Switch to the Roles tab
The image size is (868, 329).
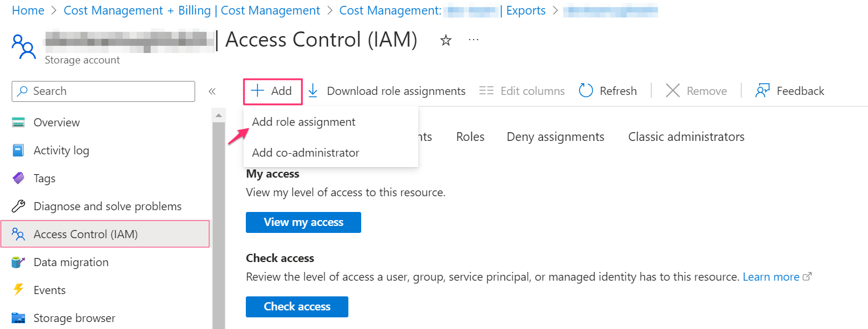coord(470,137)
